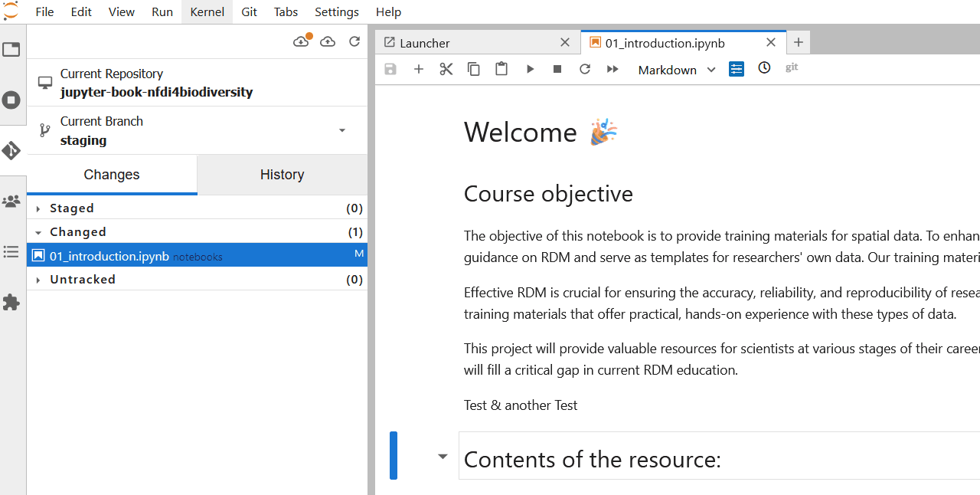
Task: Open the Extension Manager puzzle icon
Action: (11, 303)
